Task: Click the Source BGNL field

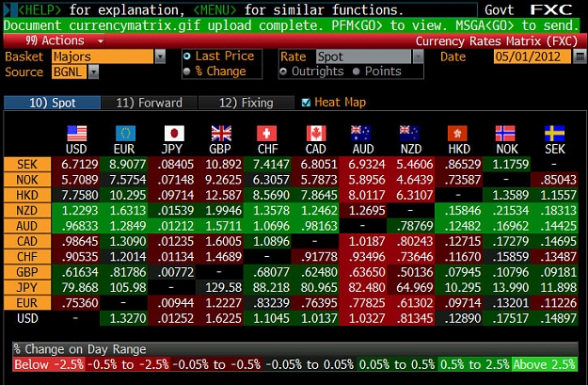Action: click(70, 72)
